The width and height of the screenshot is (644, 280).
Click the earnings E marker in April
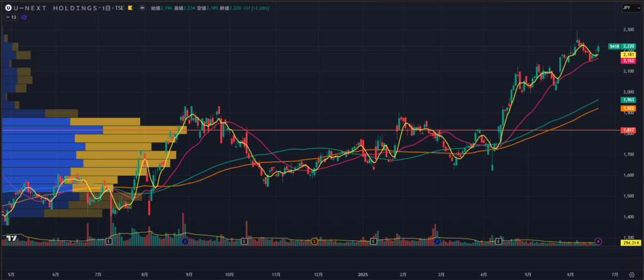[499, 242]
